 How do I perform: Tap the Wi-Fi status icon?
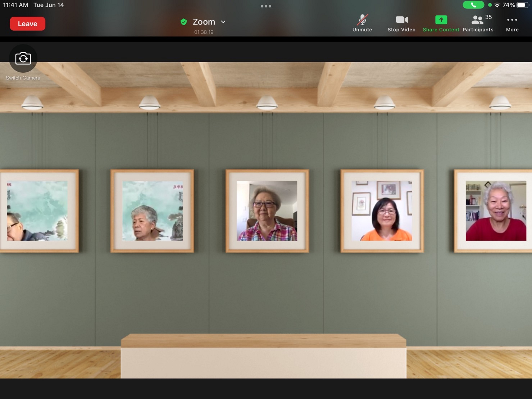click(497, 5)
